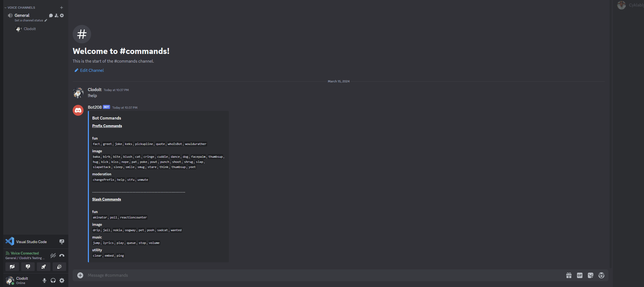The width and height of the screenshot is (644, 287).
Task: Open the GIF picker
Action: coord(579,275)
